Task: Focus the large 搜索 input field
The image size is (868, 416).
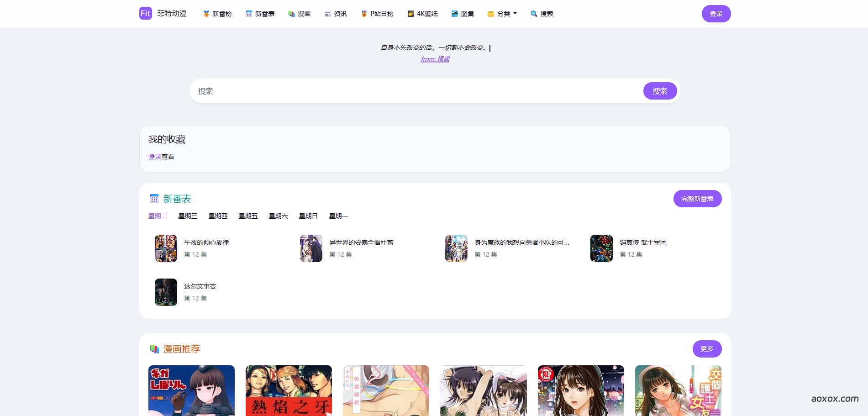Action: 416,91
